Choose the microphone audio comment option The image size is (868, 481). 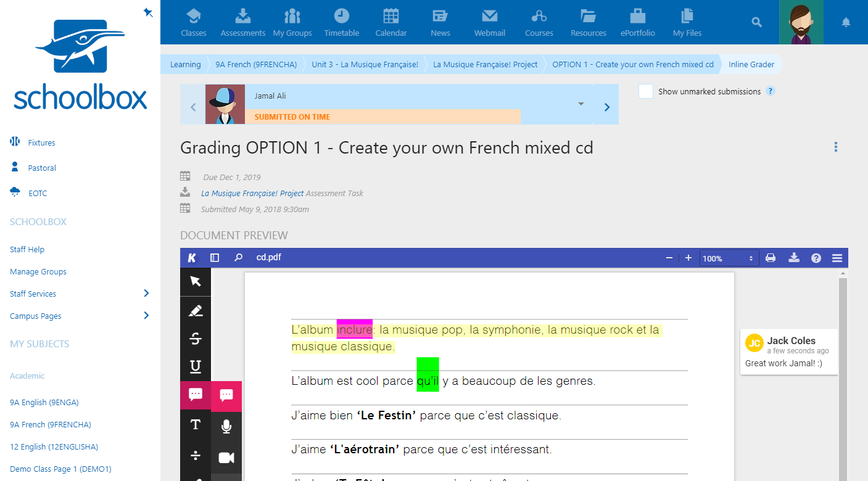pyautogui.click(x=226, y=426)
